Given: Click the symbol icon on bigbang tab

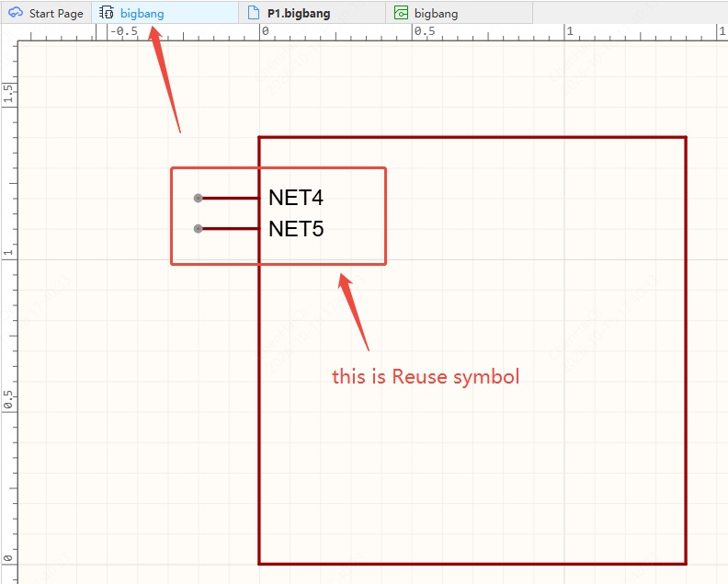Looking at the screenshot, I should pyautogui.click(x=107, y=13).
